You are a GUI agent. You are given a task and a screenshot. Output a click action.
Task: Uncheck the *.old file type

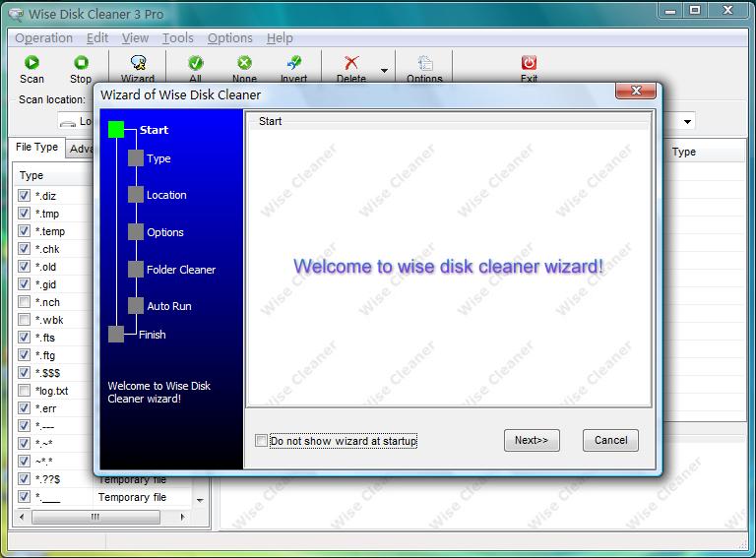24,266
